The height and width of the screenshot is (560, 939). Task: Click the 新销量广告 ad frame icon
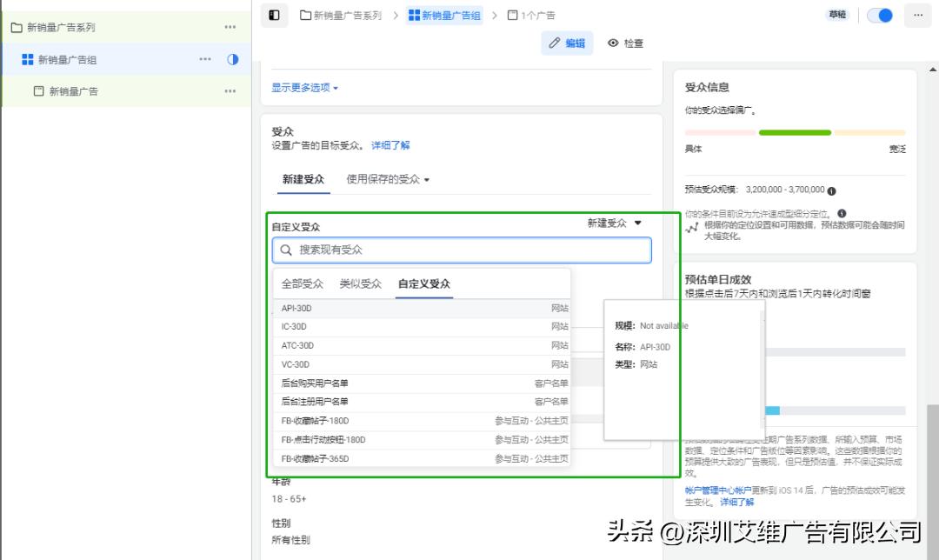coord(39,90)
